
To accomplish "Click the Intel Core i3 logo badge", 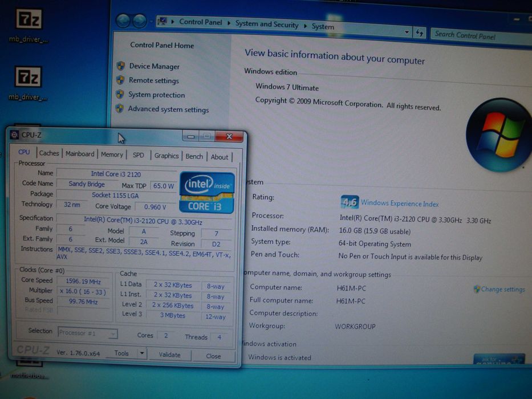I will pyautogui.click(x=206, y=193).
